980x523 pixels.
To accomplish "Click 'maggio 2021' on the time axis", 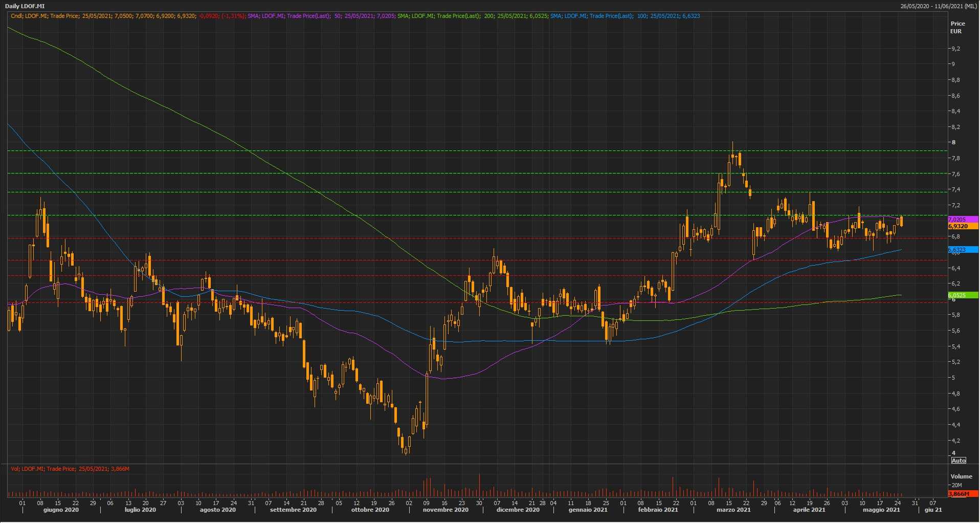I will (x=881, y=510).
